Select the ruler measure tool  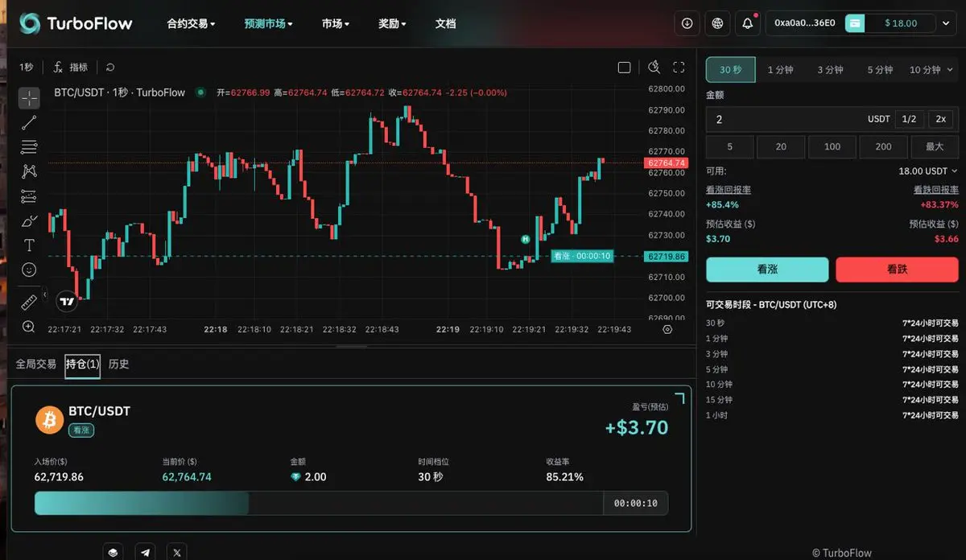click(x=29, y=303)
